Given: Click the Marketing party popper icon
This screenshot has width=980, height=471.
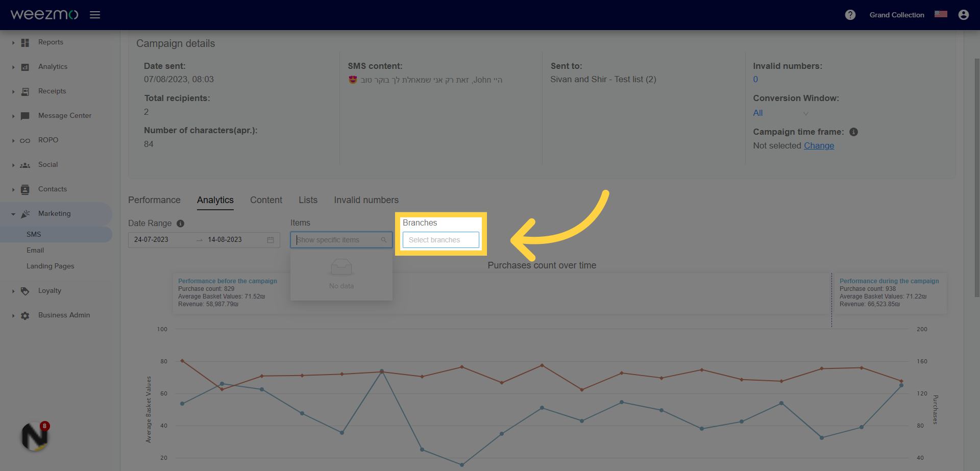Looking at the screenshot, I should coord(25,214).
